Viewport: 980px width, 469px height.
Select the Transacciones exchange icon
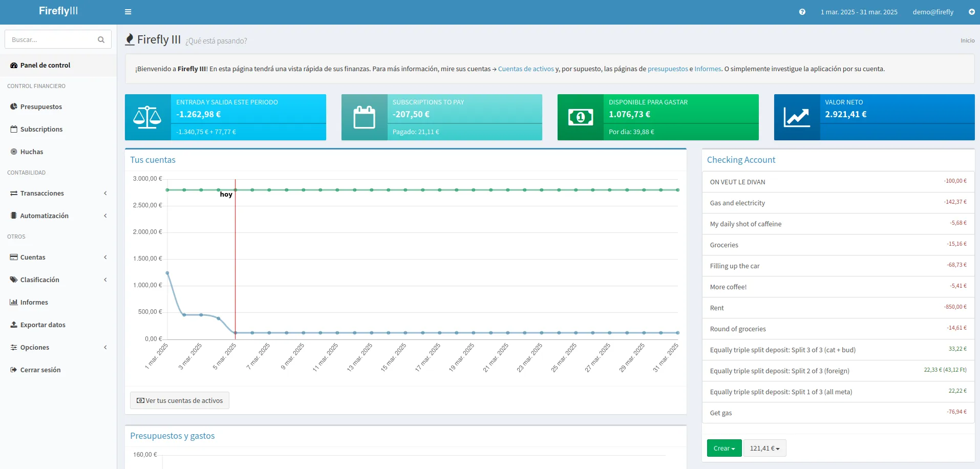pyautogui.click(x=13, y=193)
